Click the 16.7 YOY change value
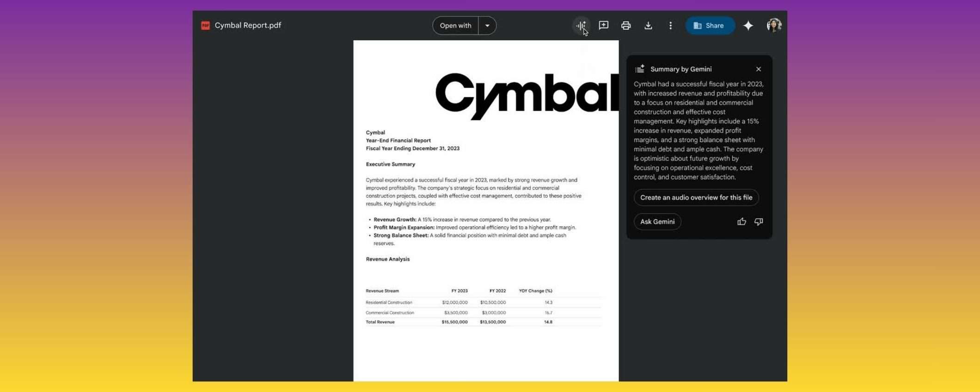This screenshot has width=980, height=392. click(x=548, y=312)
